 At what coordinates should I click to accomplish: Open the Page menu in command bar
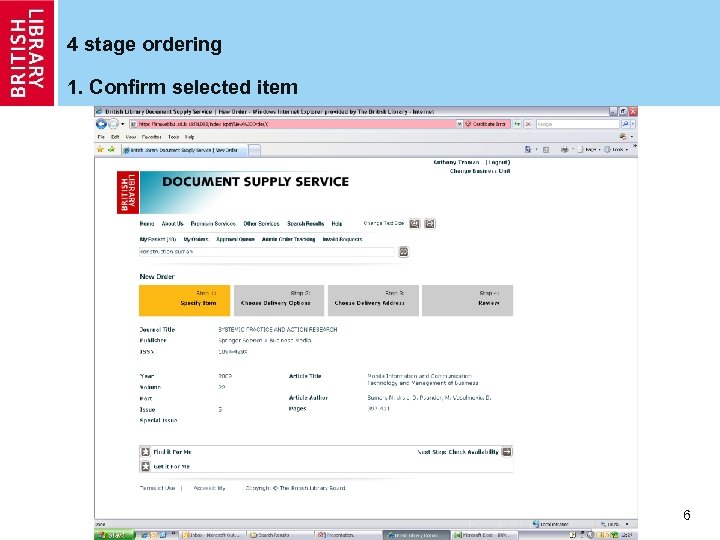click(x=588, y=149)
